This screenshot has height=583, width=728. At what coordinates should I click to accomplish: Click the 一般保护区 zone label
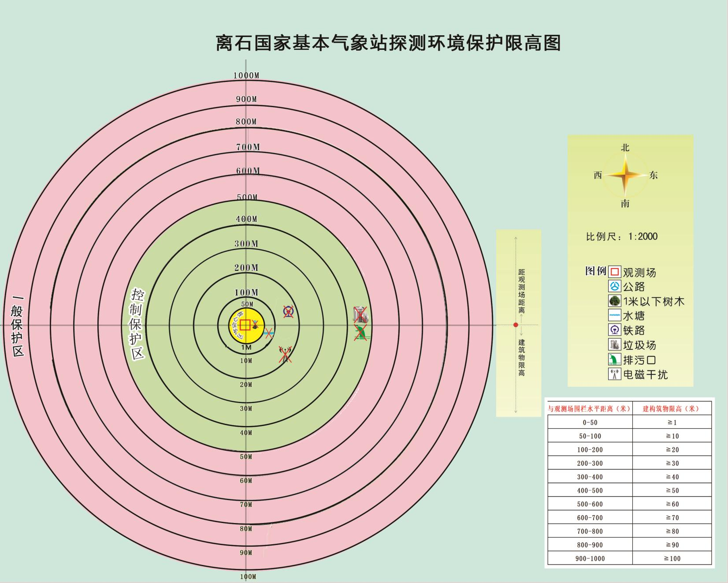[18, 325]
